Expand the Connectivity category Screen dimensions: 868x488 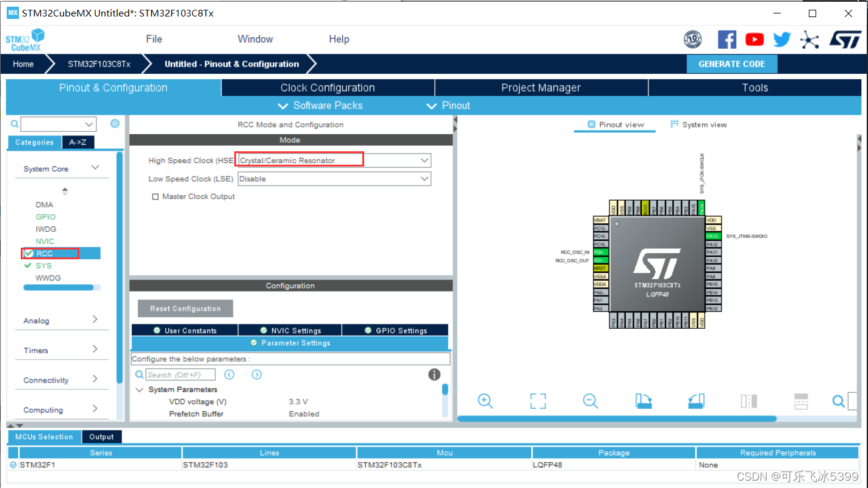click(x=95, y=379)
